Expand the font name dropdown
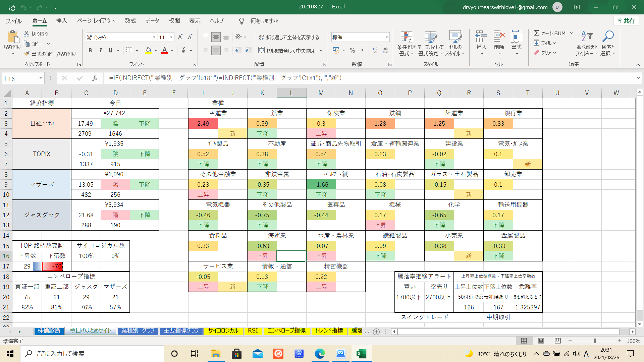This screenshot has width=644, height=362. click(x=154, y=37)
